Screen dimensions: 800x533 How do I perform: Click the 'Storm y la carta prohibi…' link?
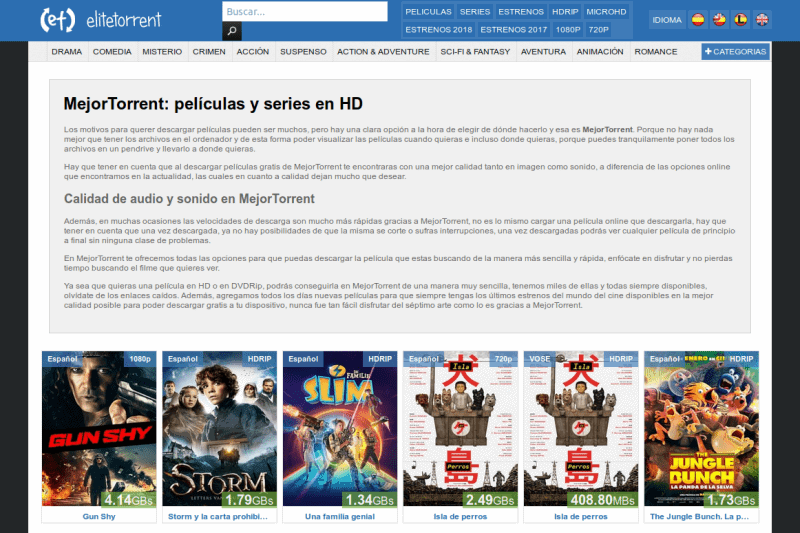pyautogui.click(x=218, y=516)
